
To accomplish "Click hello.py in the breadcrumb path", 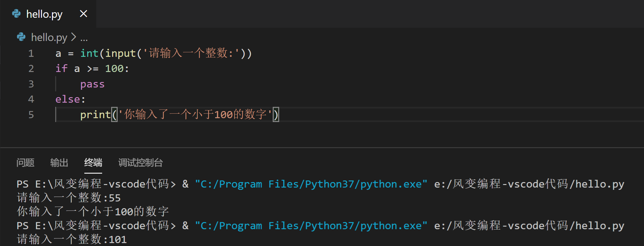I will pos(49,37).
